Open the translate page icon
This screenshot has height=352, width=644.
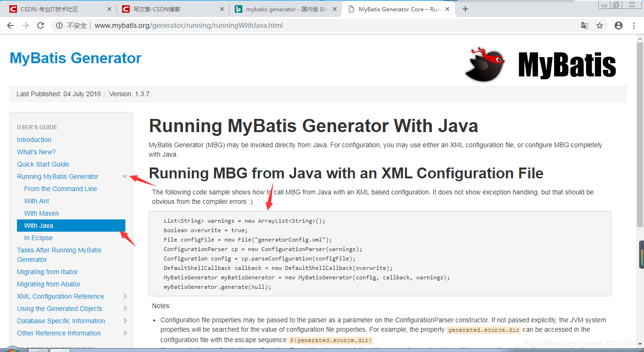pyautogui.click(x=584, y=25)
